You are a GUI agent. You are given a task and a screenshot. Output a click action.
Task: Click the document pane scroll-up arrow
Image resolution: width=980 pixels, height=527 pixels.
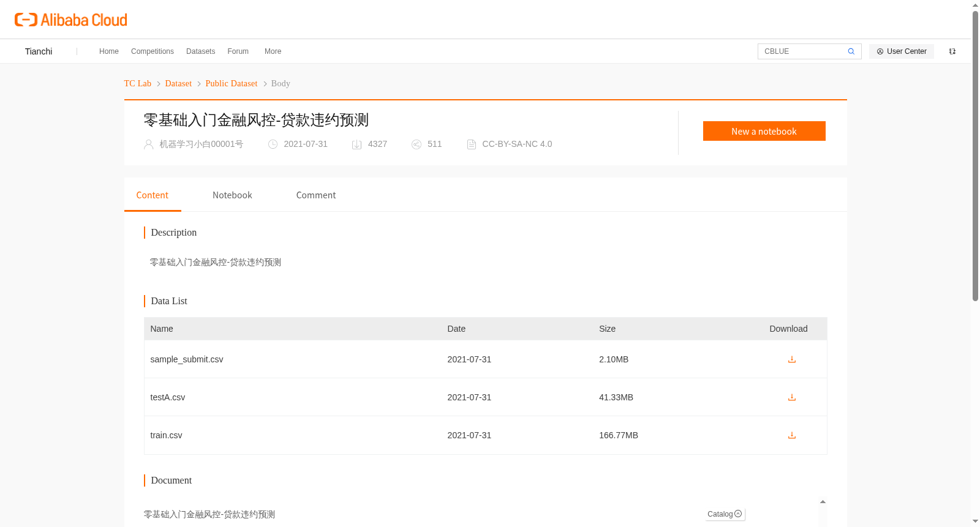823,502
